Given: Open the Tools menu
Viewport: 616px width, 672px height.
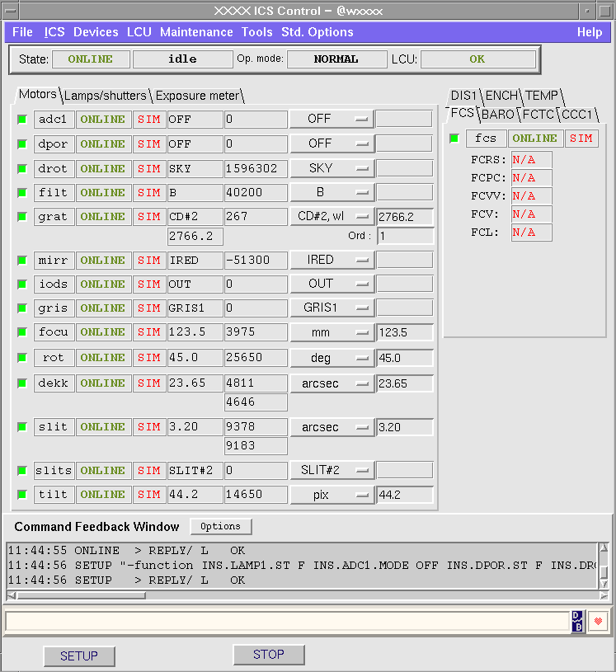Looking at the screenshot, I should click(x=256, y=32).
